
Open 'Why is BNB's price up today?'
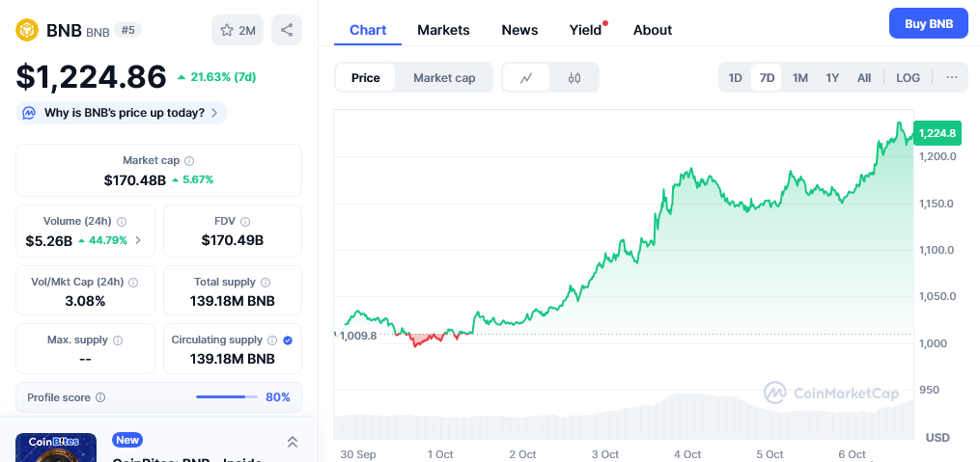coord(122,113)
